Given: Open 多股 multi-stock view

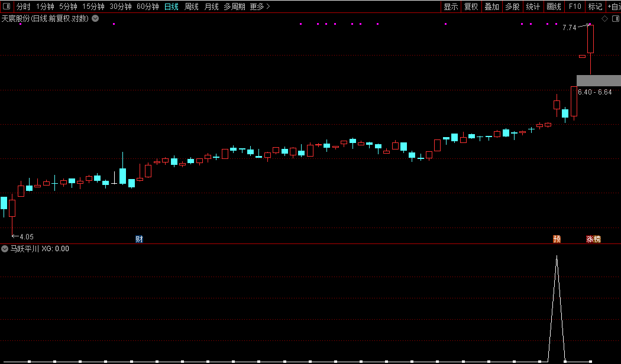Looking at the screenshot, I should [513, 6].
